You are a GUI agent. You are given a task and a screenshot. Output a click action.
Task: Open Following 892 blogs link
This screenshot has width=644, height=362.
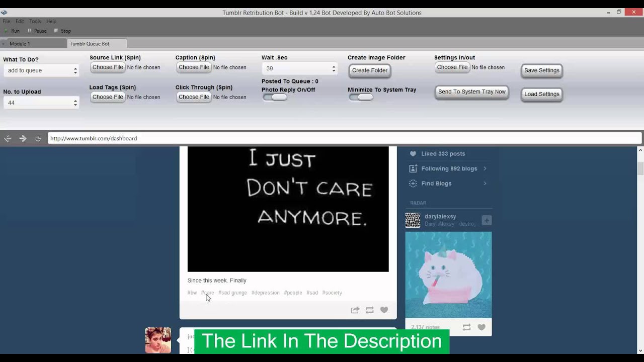pyautogui.click(x=449, y=169)
